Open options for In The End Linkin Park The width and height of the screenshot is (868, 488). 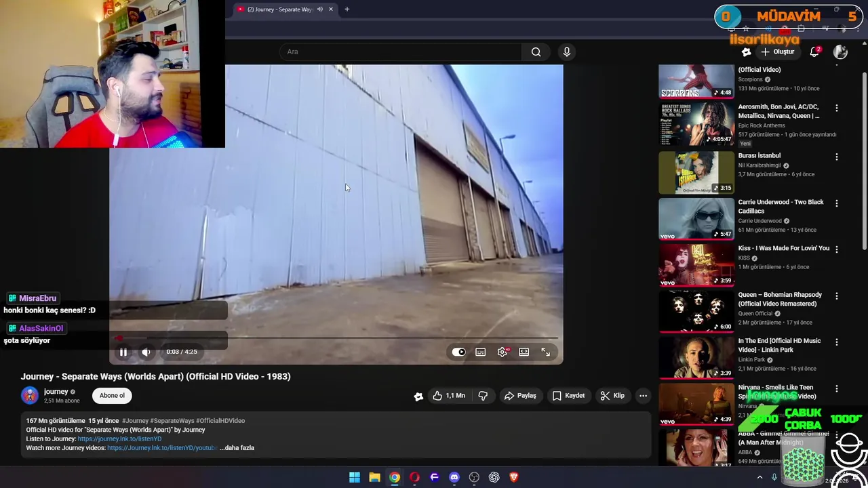(836, 342)
